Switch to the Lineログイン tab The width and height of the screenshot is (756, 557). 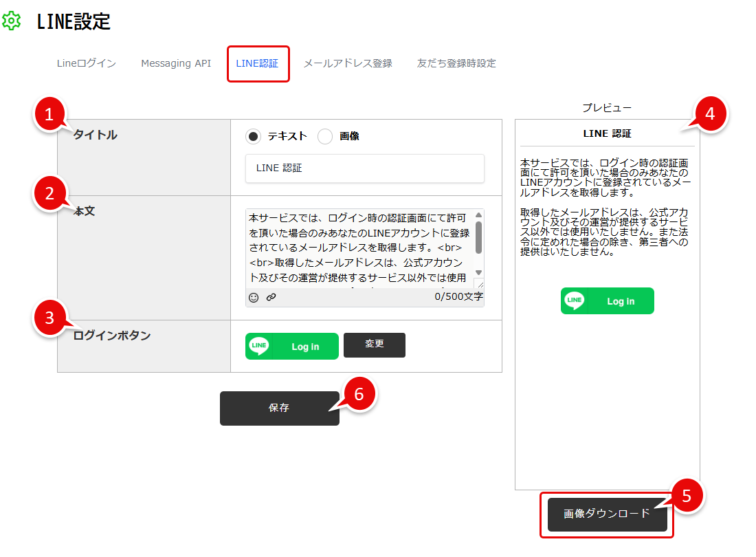pyautogui.click(x=85, y=63)
